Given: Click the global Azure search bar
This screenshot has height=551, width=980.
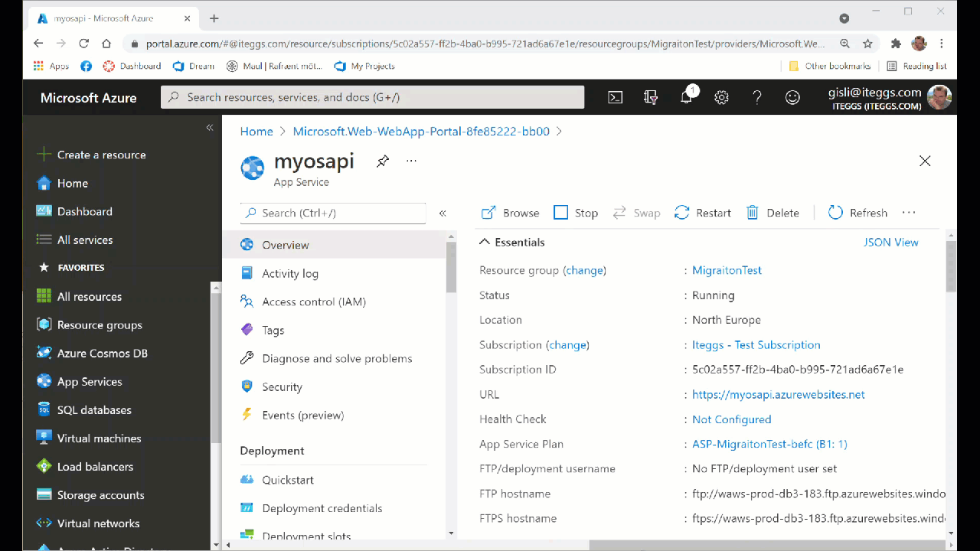Looking at the screenshot, I should point(372,97).
